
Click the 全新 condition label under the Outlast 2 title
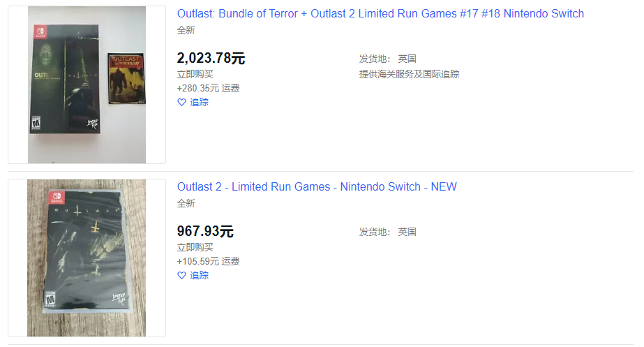click(x=186, y=203)
